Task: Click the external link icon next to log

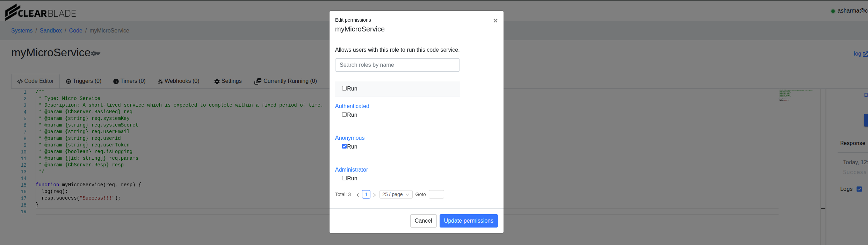Action: point(865,54)
